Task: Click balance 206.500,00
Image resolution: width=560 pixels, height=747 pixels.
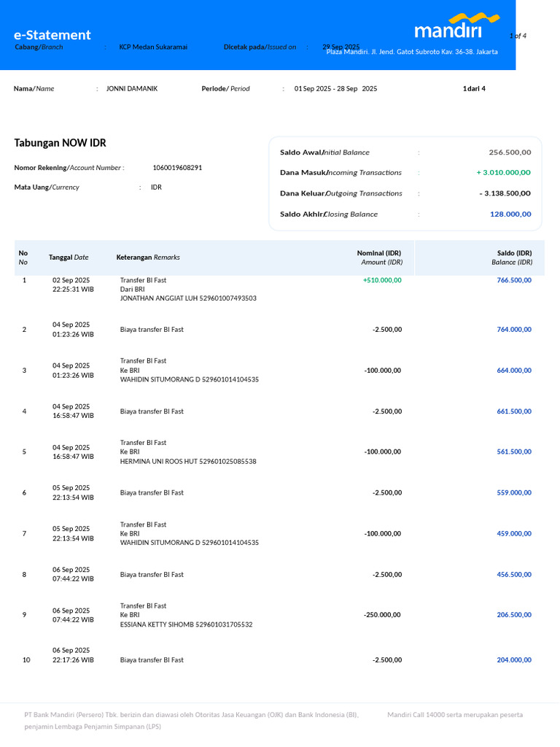Action: 514,614
